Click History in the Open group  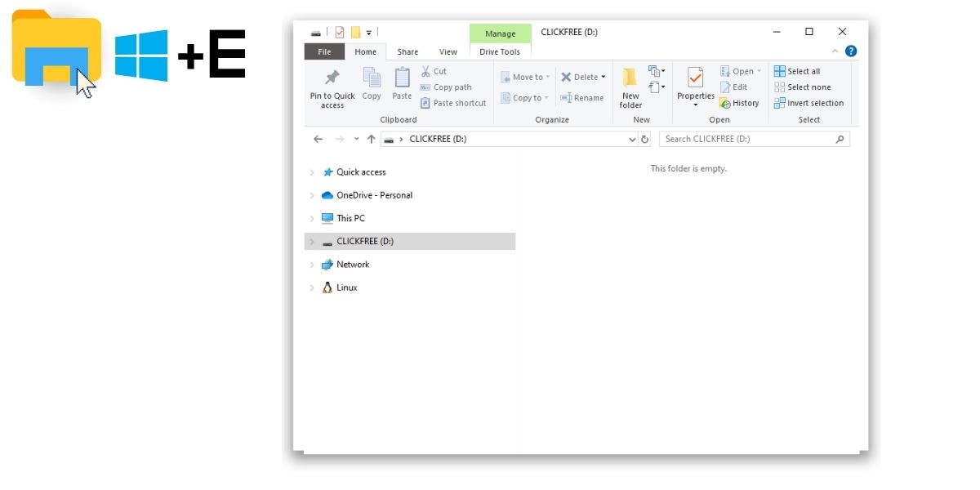(739, 103)
